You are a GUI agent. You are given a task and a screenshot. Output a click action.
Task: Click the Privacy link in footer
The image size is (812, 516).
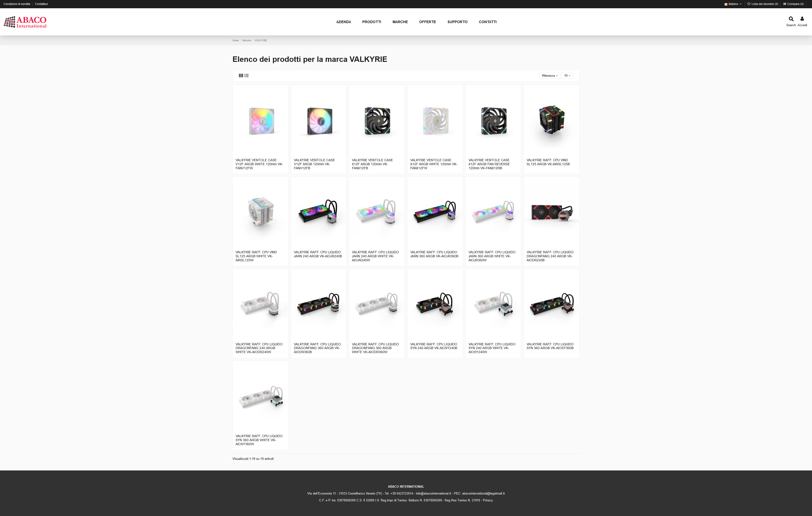point(488,500)
